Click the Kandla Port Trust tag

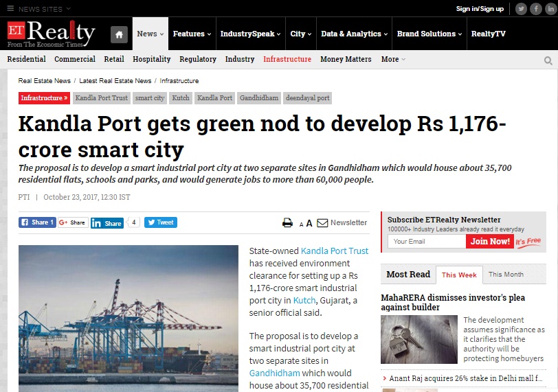click(102, 98)
